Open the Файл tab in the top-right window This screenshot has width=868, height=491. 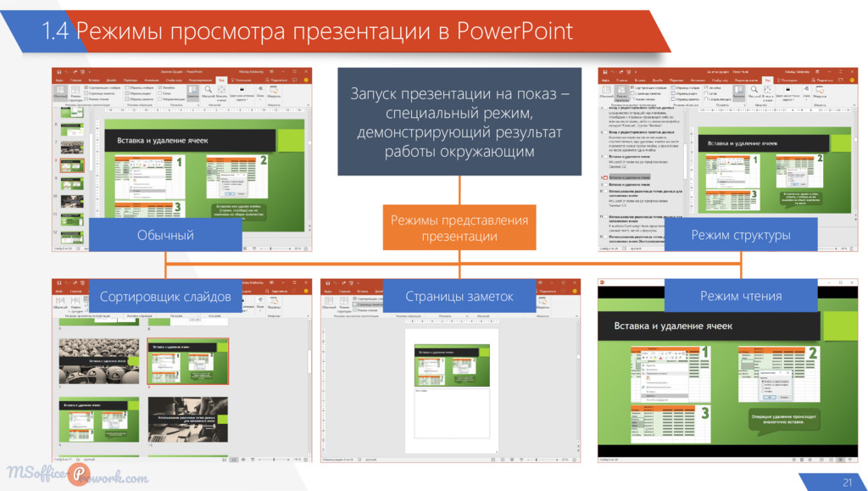605,80
